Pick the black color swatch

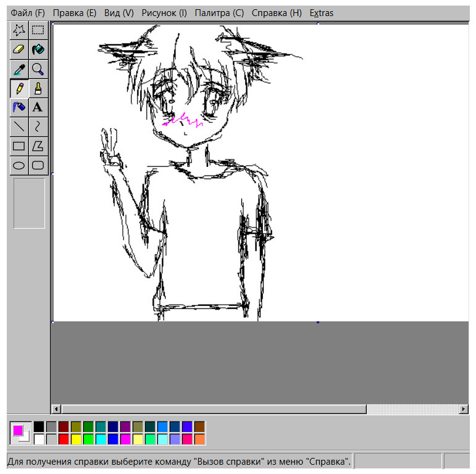[x=39, y=426]
